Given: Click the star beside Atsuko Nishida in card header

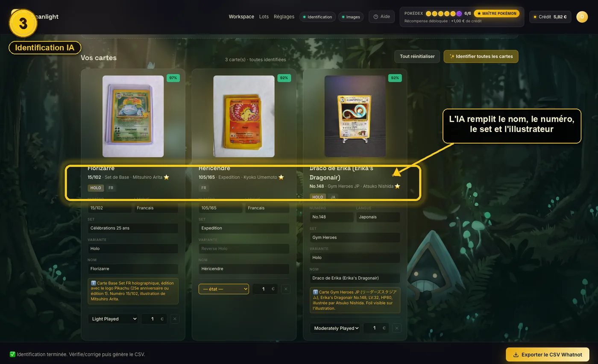Looking at the screenshot, I should click(397, 186).
